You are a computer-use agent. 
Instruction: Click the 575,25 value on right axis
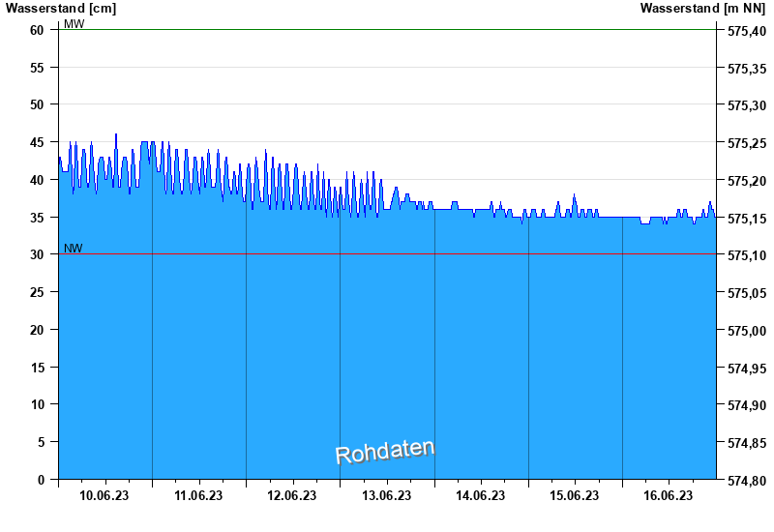pos(747,143)
